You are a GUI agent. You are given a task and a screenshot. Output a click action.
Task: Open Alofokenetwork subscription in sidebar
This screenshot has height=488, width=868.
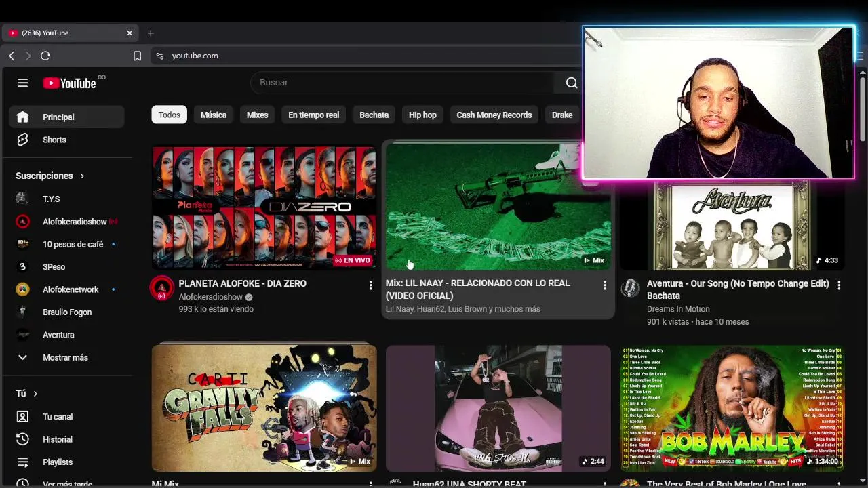66,289
